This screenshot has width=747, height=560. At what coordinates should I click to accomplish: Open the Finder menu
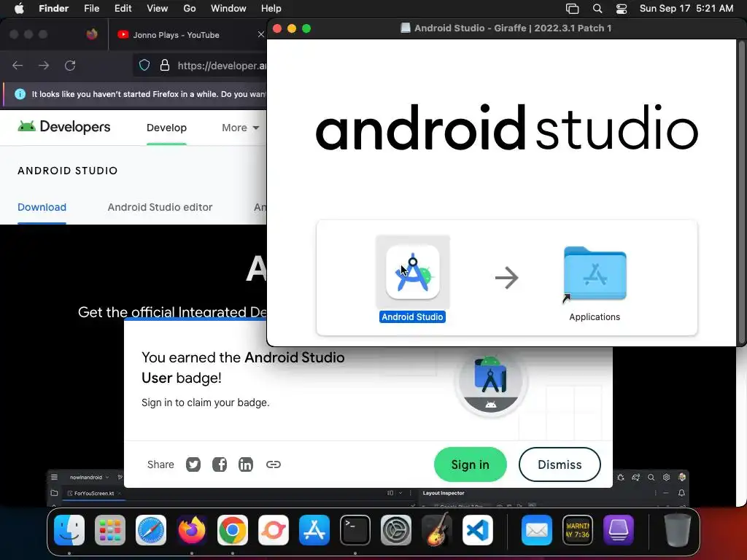(x=53, y=9)
